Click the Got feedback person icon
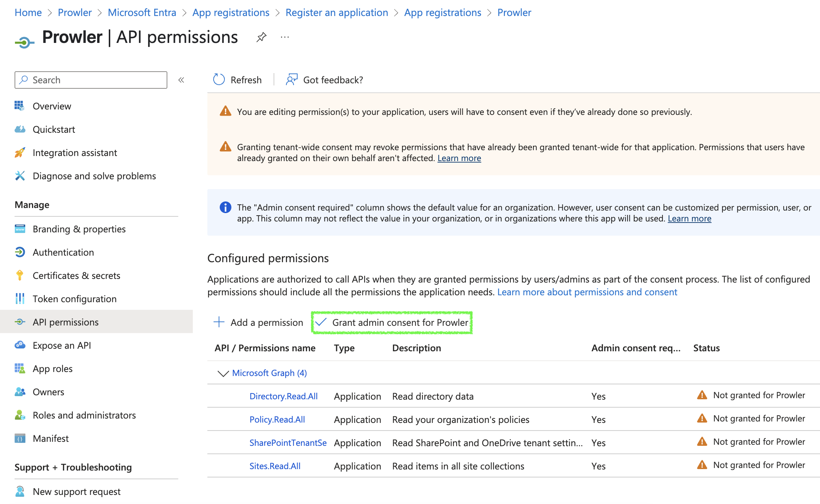The image size is (820, 504). point(292,80)
